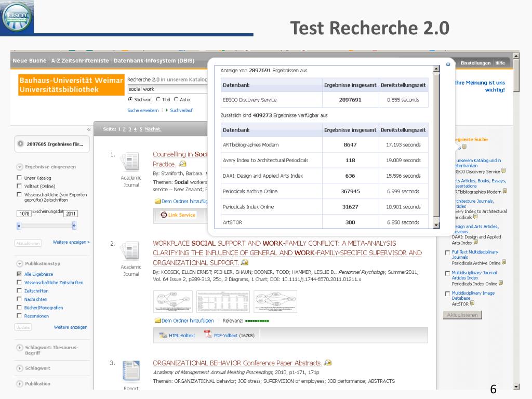Select the Autor radio button
532x399 pixels.
(x=176, y=99)
